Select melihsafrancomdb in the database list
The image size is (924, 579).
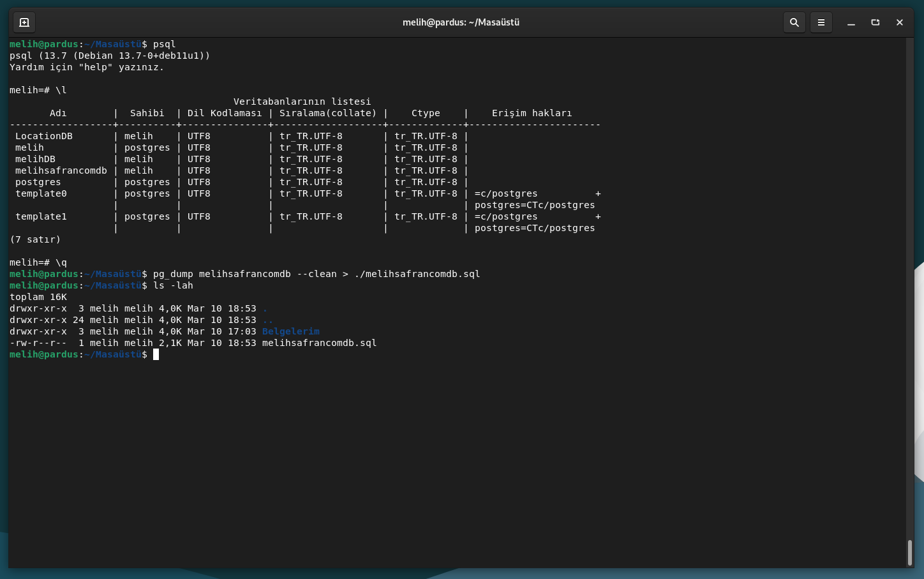pos(61,170)
